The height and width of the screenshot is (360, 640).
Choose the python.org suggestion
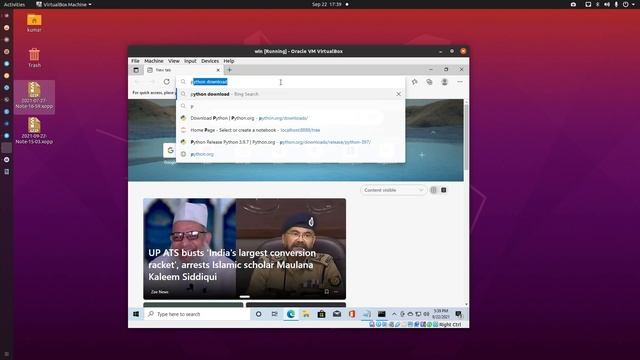(x=291, y=154)
